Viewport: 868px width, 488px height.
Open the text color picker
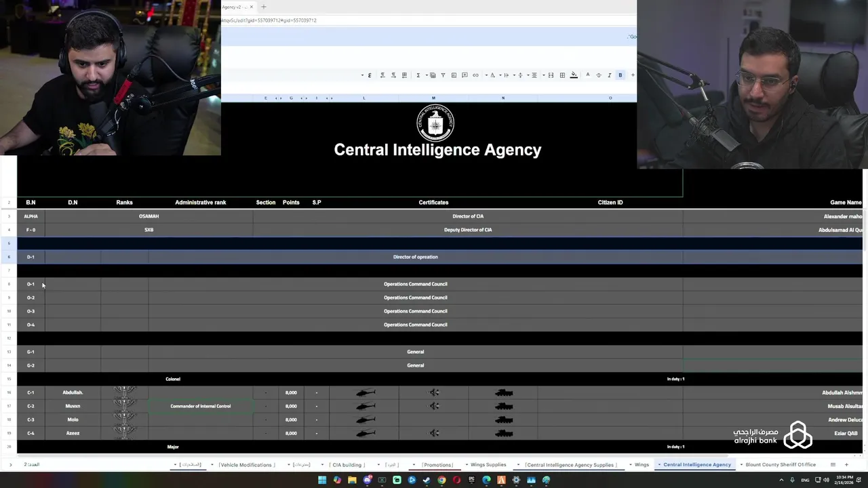(588, 75)
